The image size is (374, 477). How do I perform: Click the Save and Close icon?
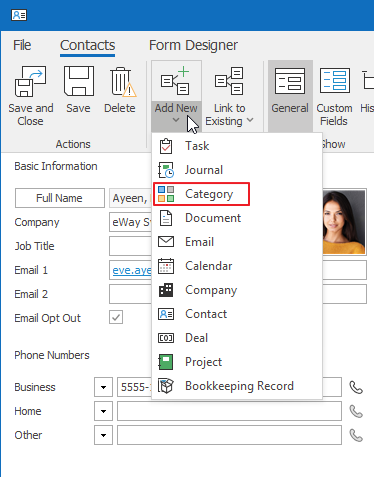click(30, 81)
